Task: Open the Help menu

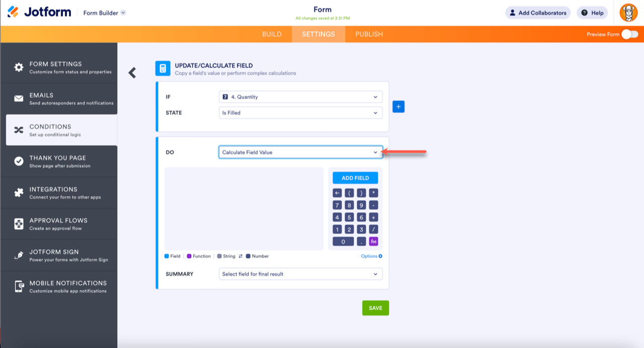Action: (592, 13)
